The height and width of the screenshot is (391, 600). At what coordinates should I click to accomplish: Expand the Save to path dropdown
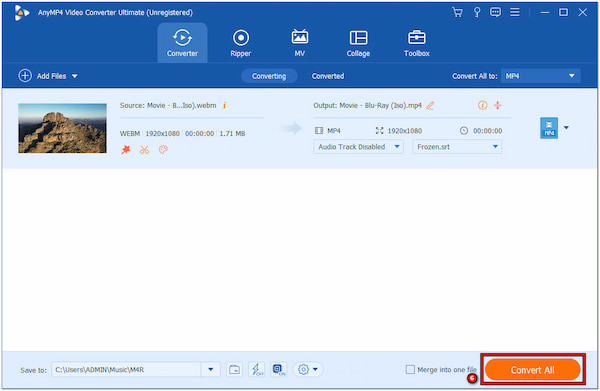211,370
